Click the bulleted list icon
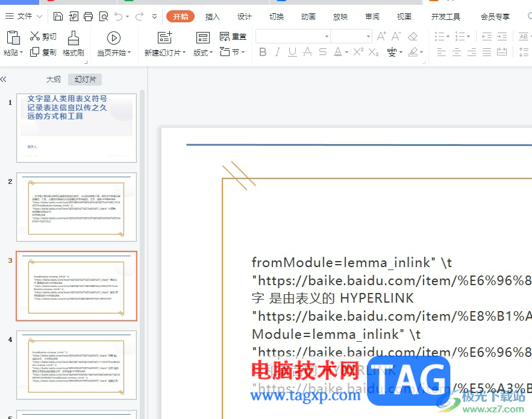This screenshot has width=532, height=419. pos(440,36)
